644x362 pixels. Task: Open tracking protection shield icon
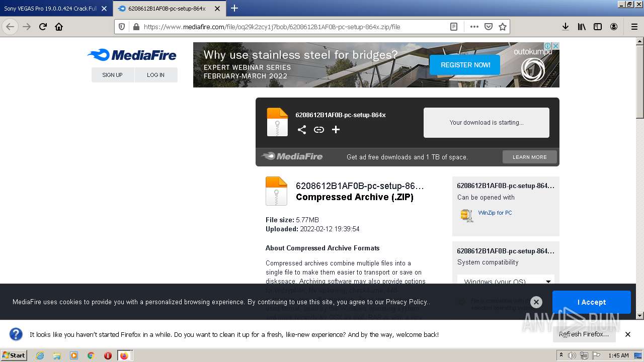tap(122, 27)
